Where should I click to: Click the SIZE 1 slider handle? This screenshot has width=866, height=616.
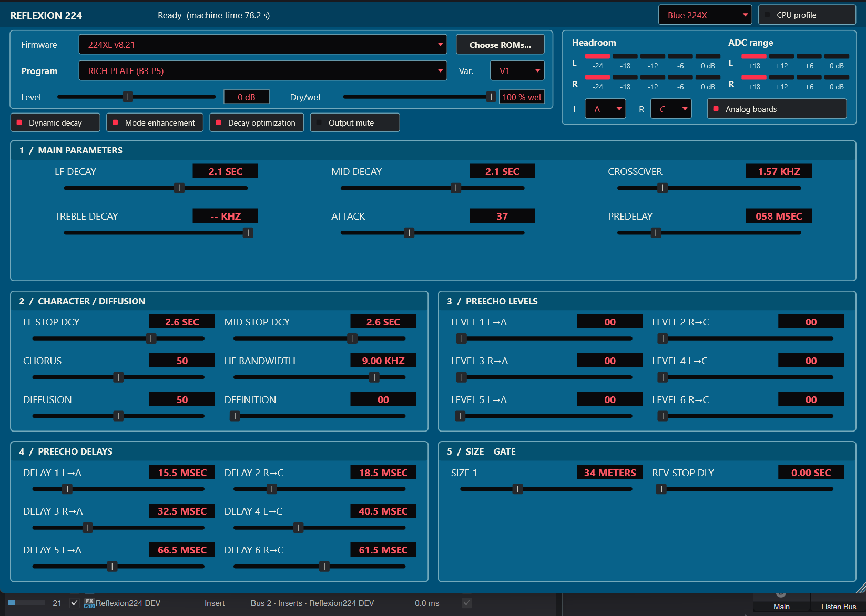(x=517, y=489)
